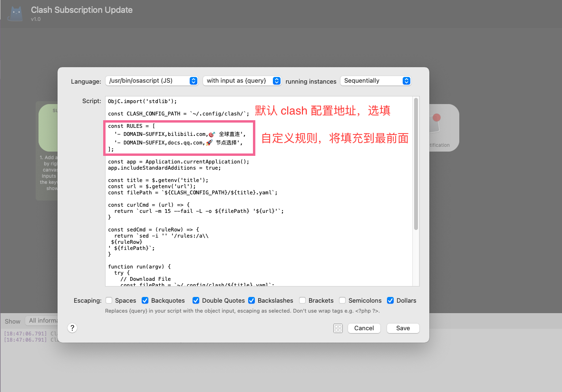Disable Backquotes escaping

145,300
